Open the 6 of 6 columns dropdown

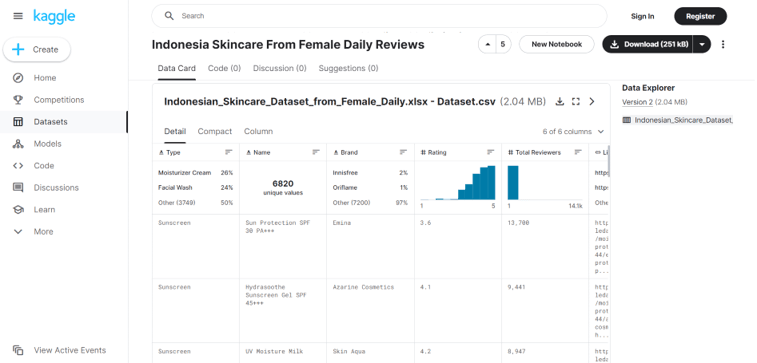pos(573,131)
